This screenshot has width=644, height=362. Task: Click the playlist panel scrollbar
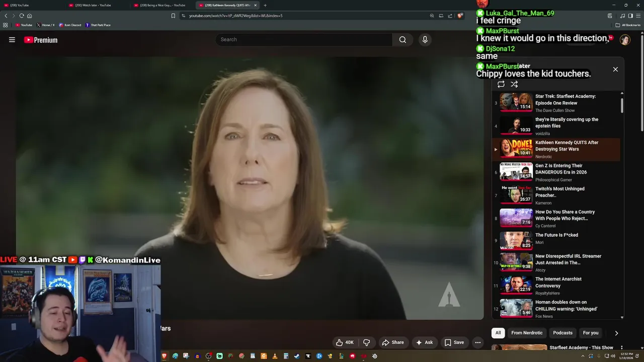622,106
